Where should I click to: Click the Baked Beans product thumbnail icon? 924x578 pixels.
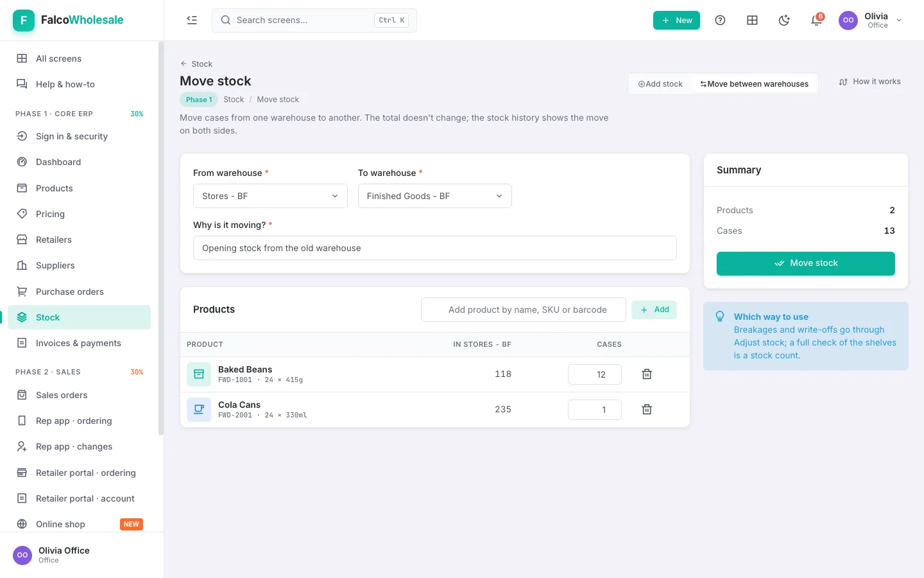click(x=199, y=374)
